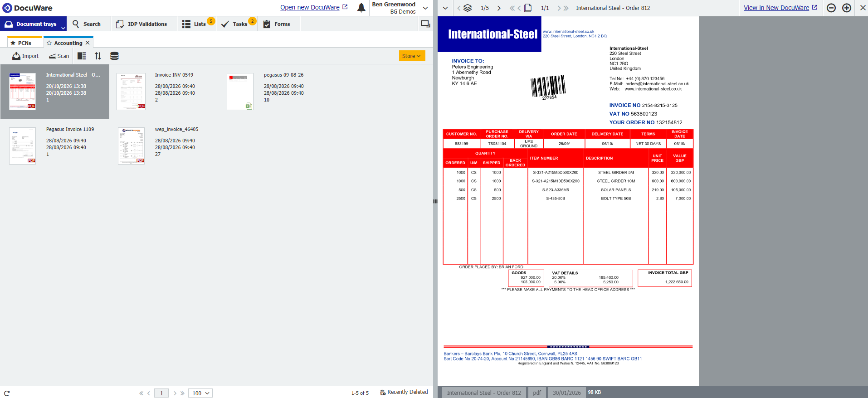Zoom out the document viewer
Screen dimensions: 868x398
831,8
